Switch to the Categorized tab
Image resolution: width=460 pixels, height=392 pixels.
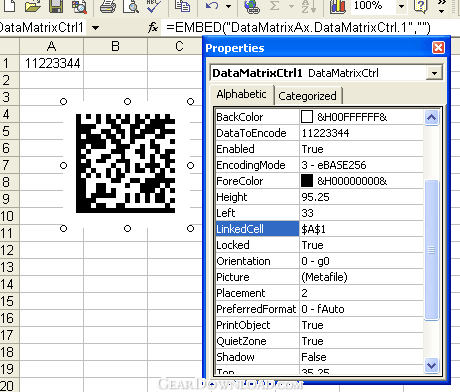point(307,96)
